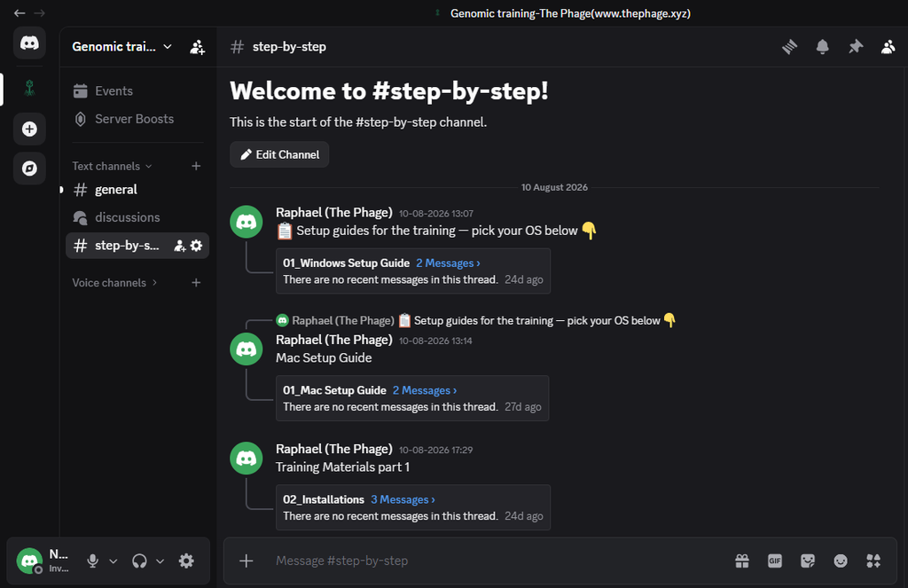Add a new text channel plus
908x588 pixels.
(x=196, y=166)
